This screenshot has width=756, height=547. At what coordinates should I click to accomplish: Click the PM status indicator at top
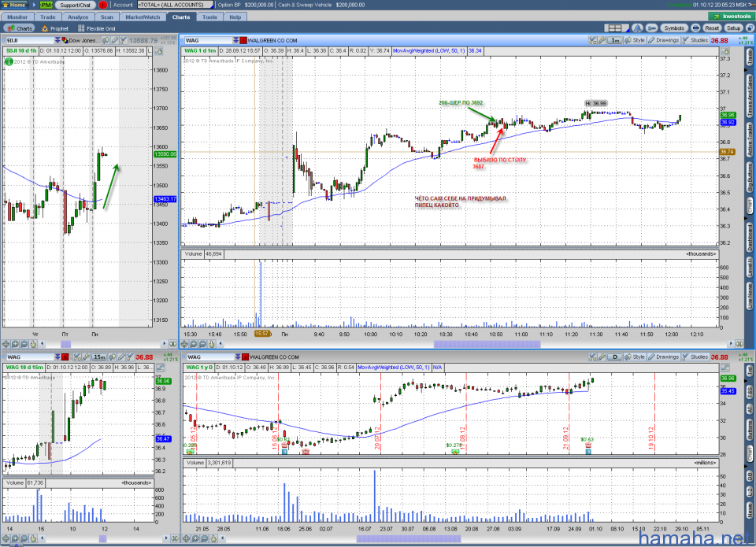[46, 5]
